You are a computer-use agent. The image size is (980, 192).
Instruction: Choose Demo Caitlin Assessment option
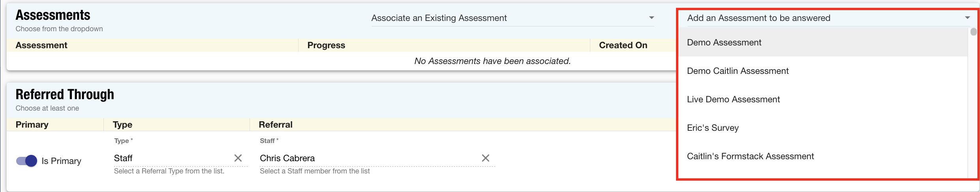738,71
